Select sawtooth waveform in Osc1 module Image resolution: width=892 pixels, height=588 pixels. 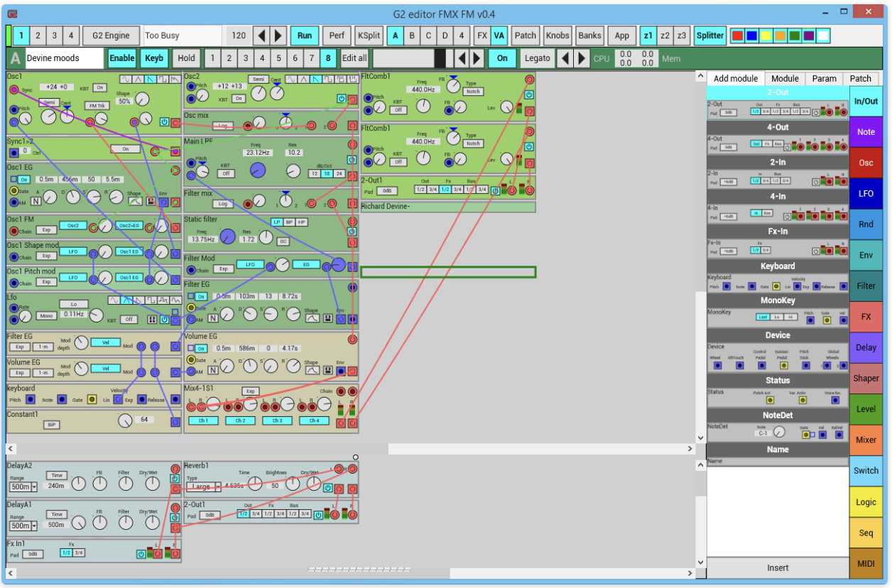pyautogui.click(x=151, y=79)
